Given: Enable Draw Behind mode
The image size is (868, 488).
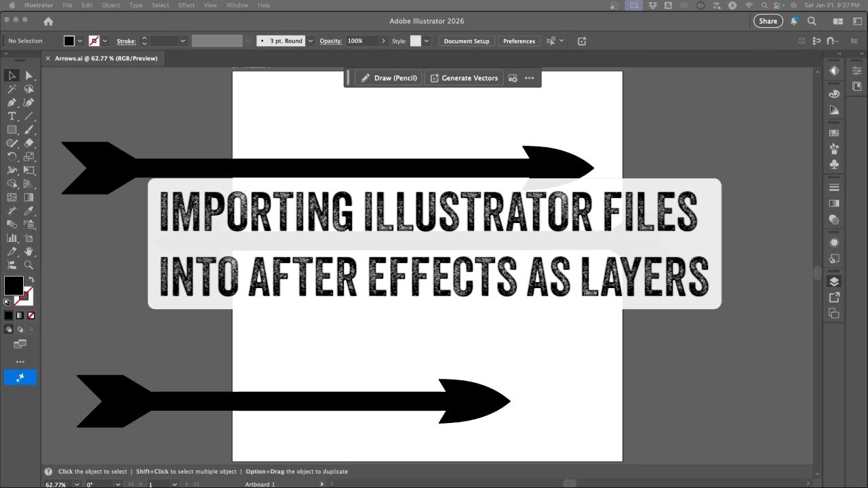Looking at the screenshot, I should pos(20,329).
